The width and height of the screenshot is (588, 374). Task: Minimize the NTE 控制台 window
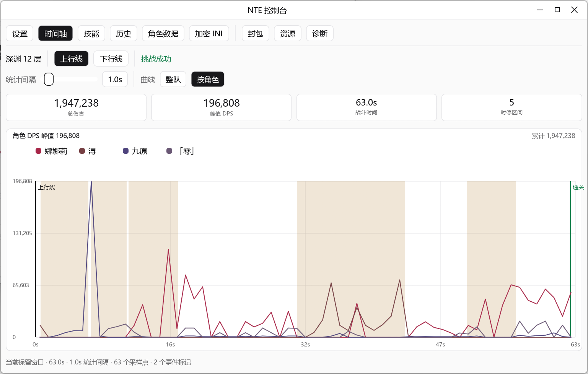[540, 10]
